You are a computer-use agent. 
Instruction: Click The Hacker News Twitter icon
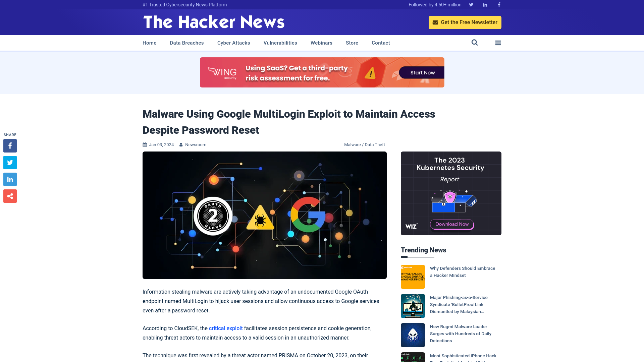point(471,4)
